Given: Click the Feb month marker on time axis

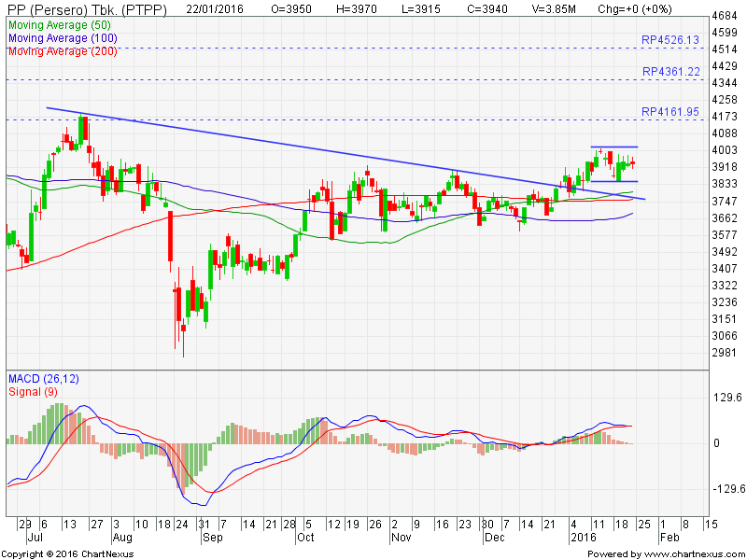Looking at the screenshot, I should (669, 539).
